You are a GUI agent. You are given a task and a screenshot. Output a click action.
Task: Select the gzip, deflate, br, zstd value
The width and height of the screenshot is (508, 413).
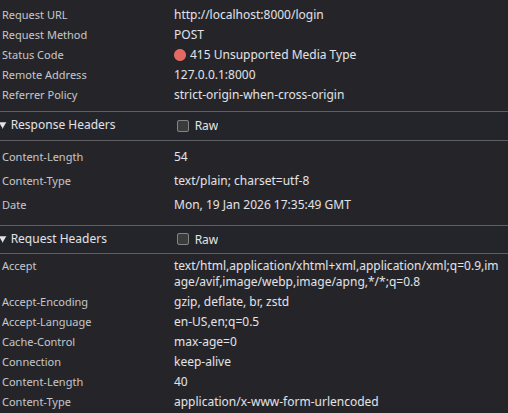point(231,302)
